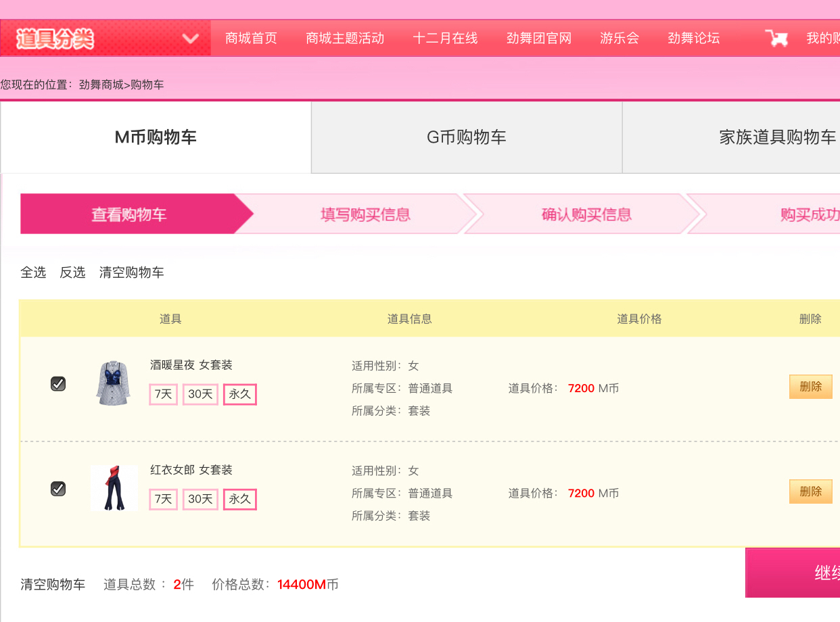The height and width of the screenshot is (622, 840).
Task: Open 游乐会 navigation item
Action: (x=620, y=39)
